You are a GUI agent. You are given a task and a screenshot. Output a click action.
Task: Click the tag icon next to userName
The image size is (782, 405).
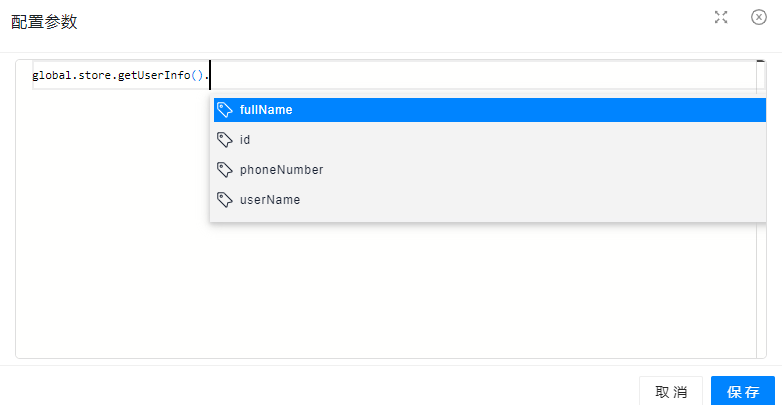tap(225, 200)
